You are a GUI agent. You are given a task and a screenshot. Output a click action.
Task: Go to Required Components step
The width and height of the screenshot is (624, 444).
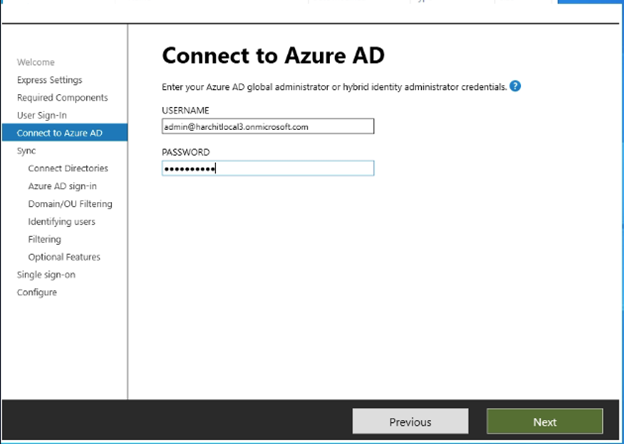[62, 98]
